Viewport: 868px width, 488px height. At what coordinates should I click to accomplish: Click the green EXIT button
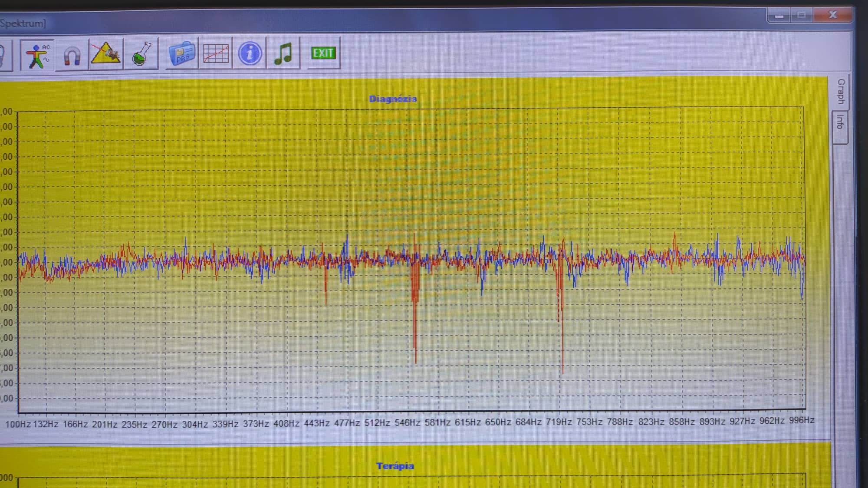coord(323,53)
